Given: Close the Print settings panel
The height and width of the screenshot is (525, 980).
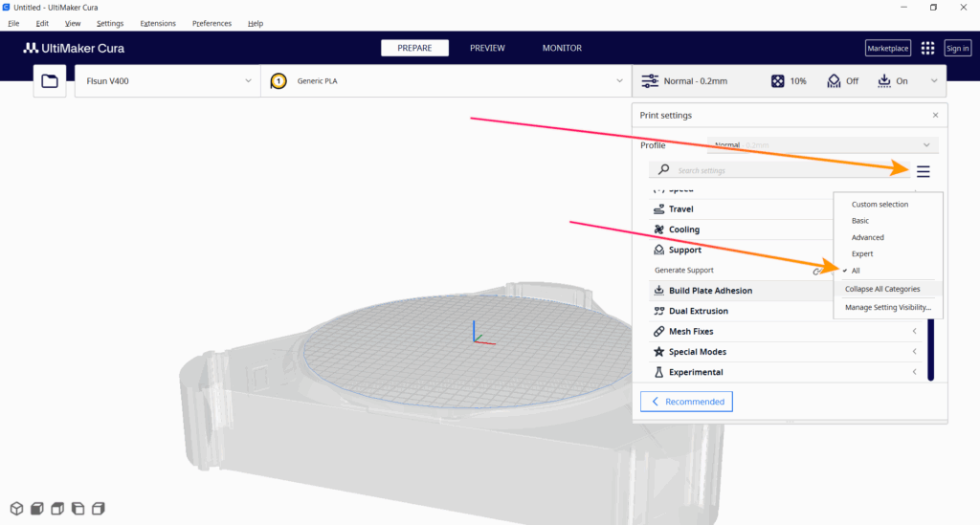Looking at the screenshot, I should (936, 115).
